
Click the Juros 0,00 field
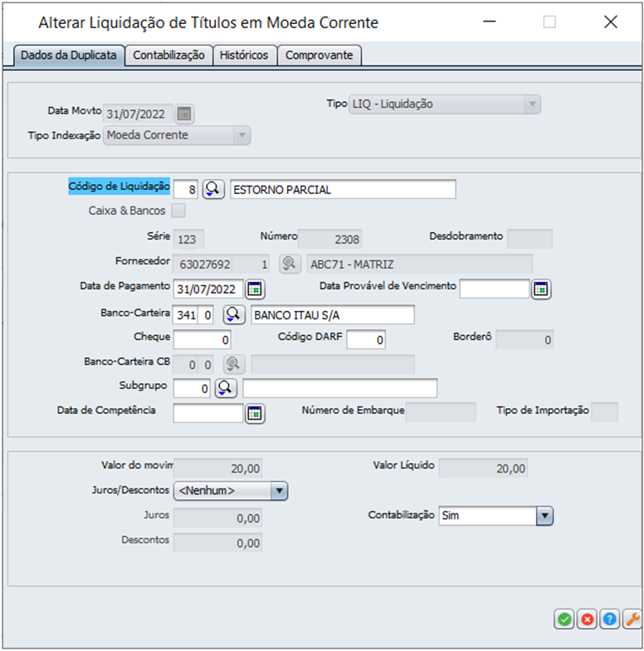click(217, 517)
